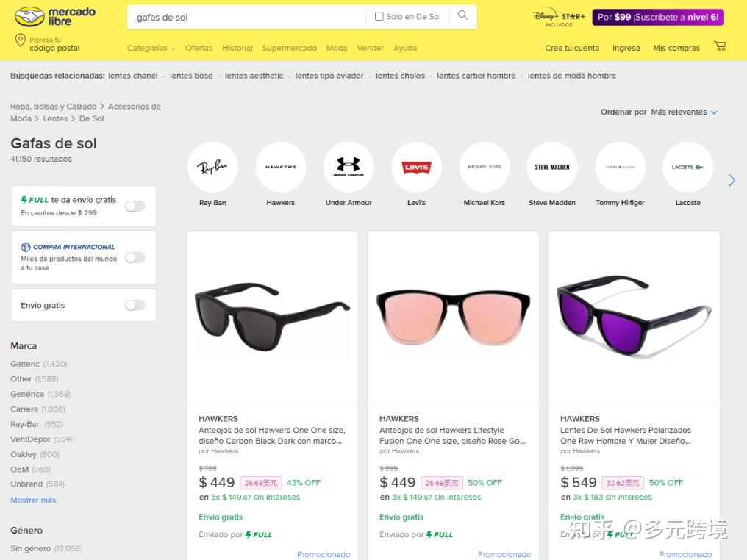747x560 pixels.
Task: Open Anteojos de sol Hawkers Lifestyle title
Action: pos(453,436)
